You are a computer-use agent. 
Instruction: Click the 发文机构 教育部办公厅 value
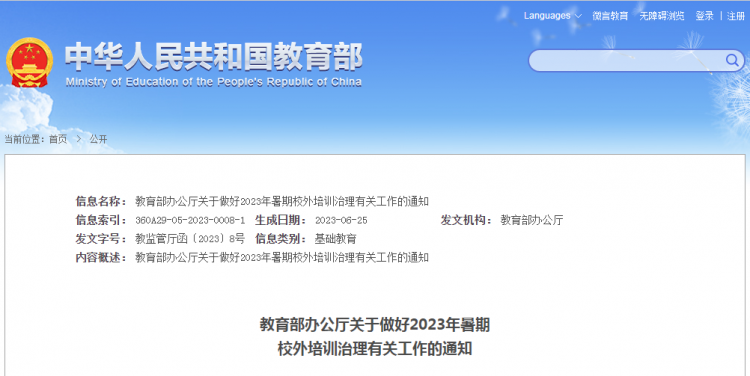tap(532, 220)
